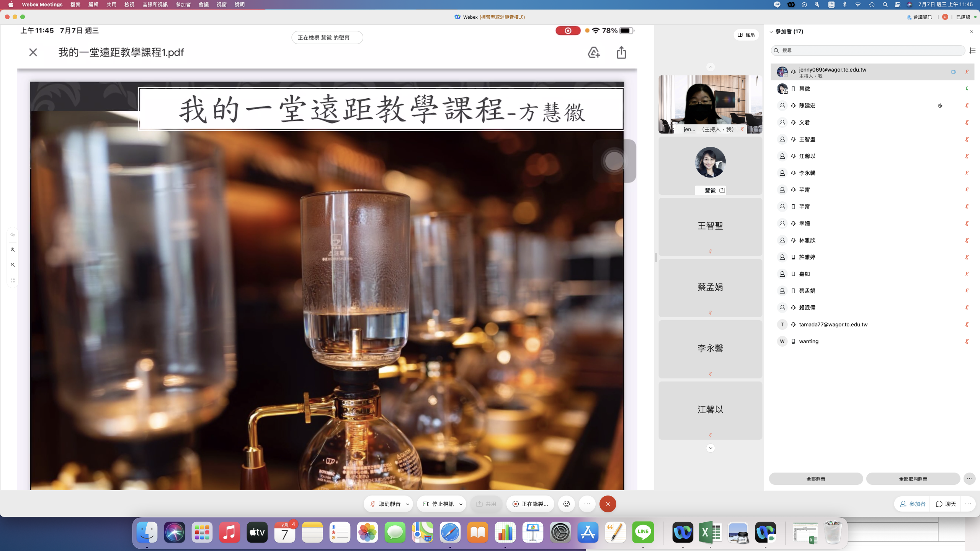Click the reactions smiley icon

(x=567, y=504)
